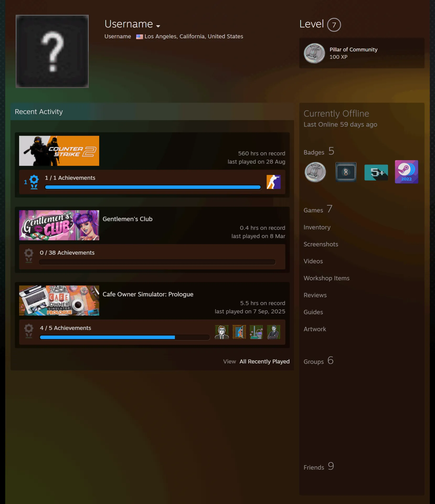This screenshot has width=435, height=504.
Task: Click 1 / 1 Achievements progress bar
Action: (153, 187)
